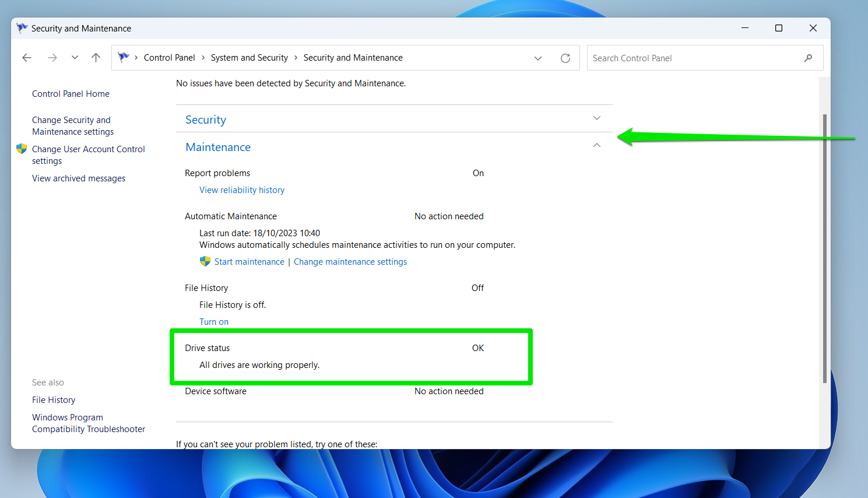Open Windows Program Compatibility Troubleshooter link
Viewport: 868px width, 498px height.
[x=89, y=423]
